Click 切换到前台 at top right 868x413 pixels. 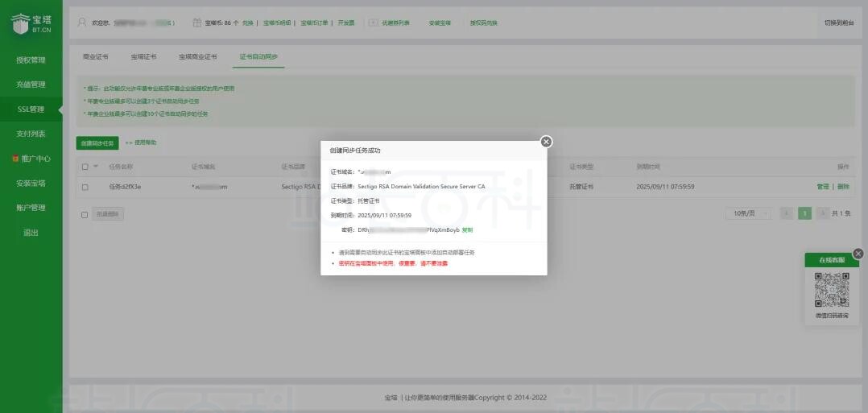pyautogui.click(x=839, y=23)
